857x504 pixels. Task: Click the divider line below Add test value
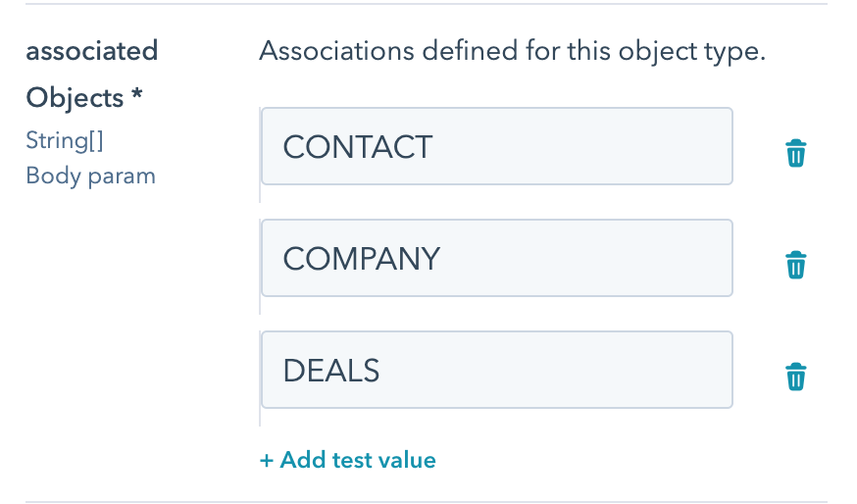[x=428, y=501]
